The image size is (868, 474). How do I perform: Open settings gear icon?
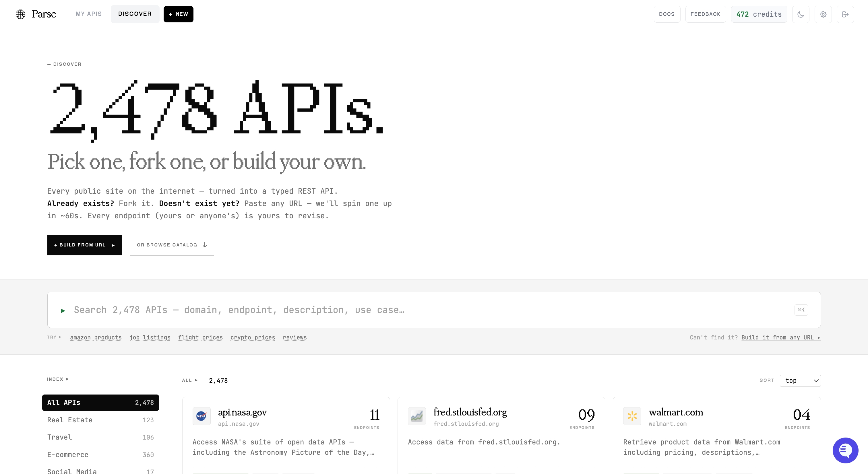[823, 14]
